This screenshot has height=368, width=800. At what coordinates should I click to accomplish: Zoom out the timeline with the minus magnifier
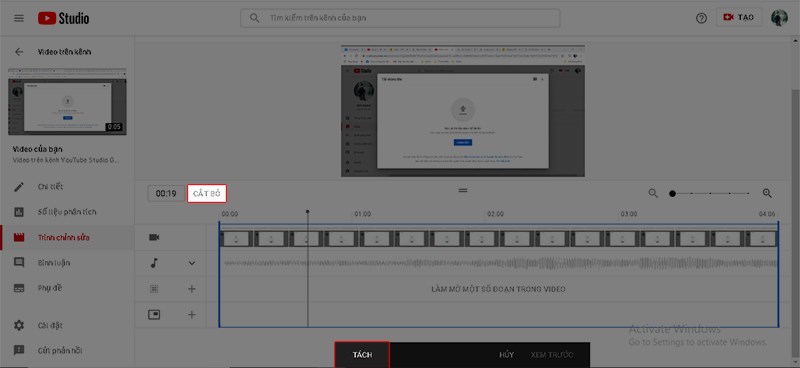click(x=653, y=193)
